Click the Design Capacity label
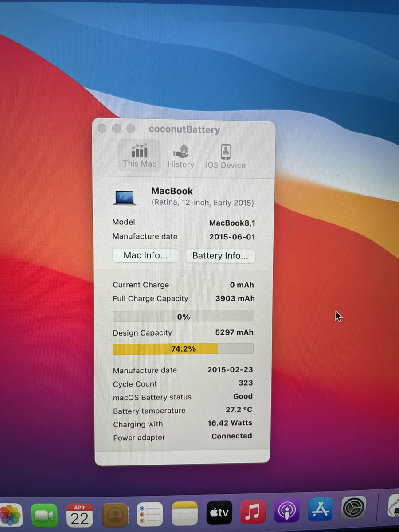Image resolution: width=399 pixels, height=532 pixels. (x=142, y=333)
